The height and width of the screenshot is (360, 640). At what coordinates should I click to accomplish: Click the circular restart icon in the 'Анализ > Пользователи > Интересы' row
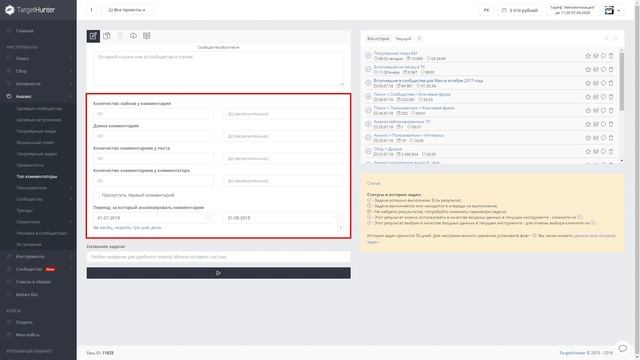click(x=603, y=138)
